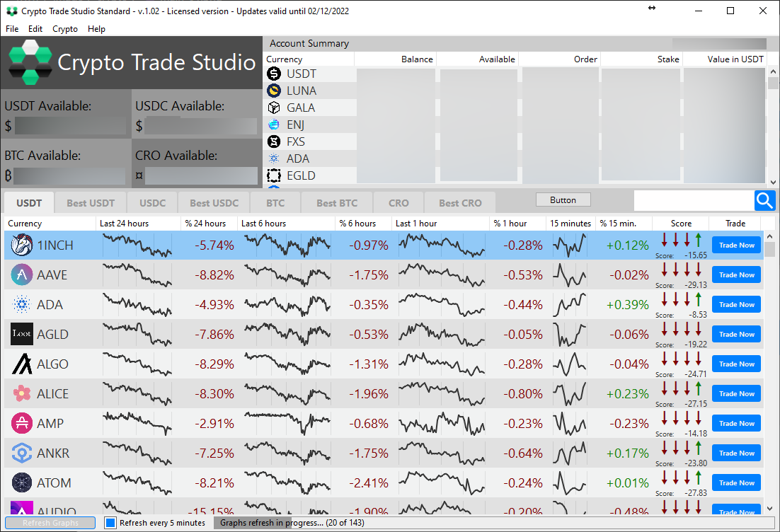Image resolution: width=780 pixels, height=532 pixels.
Task: Switch to the Best CRO tab
Action: 460,203
